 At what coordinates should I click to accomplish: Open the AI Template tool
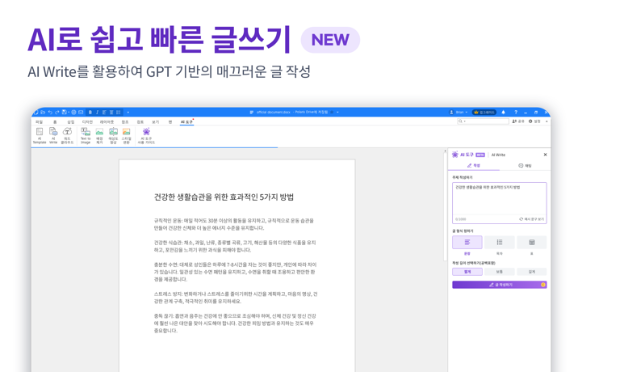pyautogui.click(x=39, y=136)
